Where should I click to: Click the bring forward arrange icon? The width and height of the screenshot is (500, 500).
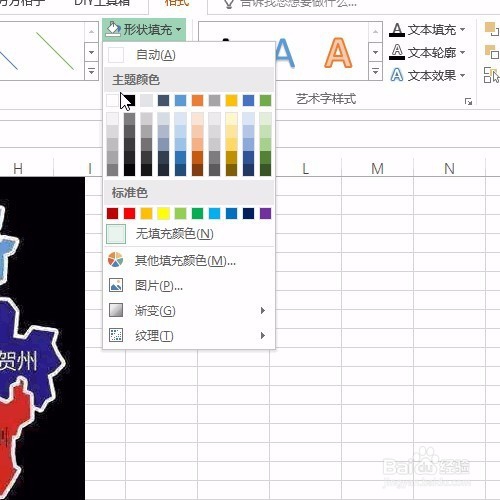tap(492, 29)
